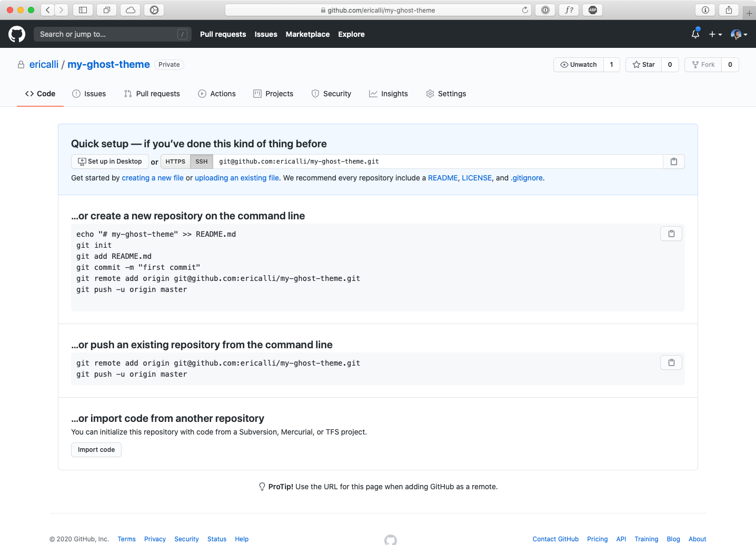Unwatch the my-ghost-theme repository
Screen dimensions: 756x545
pyautogui.click(x=579, y=65)
